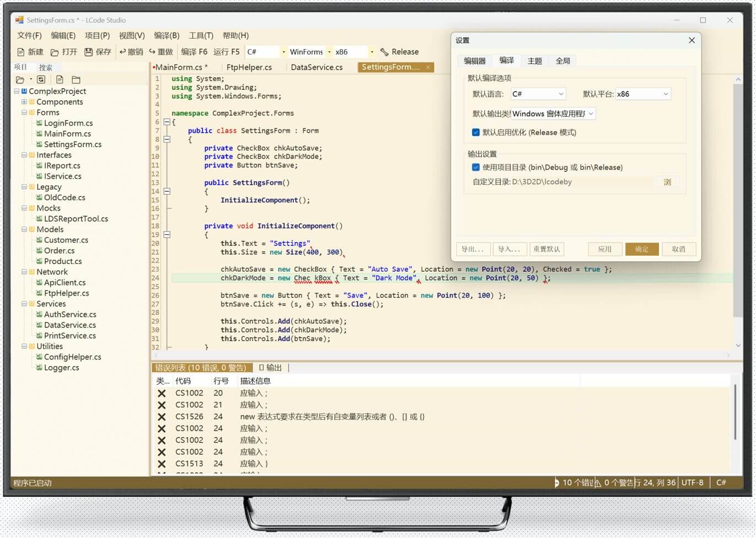
Task: Click the 打开 (Open) folder toolbar icon
Action: tap(55, 52)
